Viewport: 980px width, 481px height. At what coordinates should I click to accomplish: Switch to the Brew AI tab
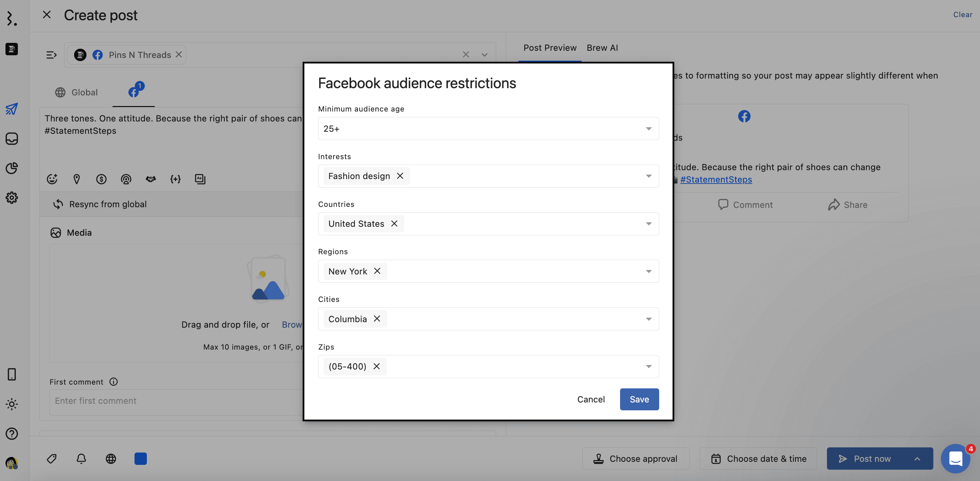(602, 48)
